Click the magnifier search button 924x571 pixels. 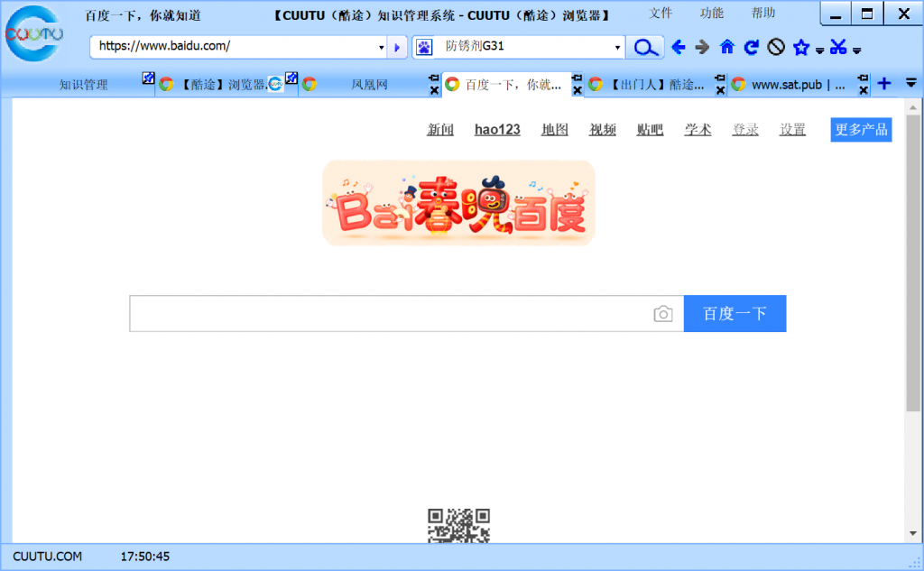[645, 47]
